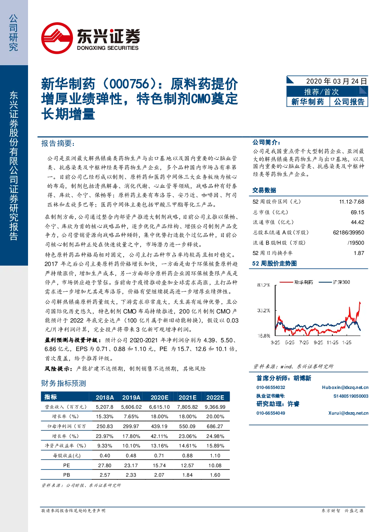Click the Dongxing Securities red circular logo

[x=57, y=38]
